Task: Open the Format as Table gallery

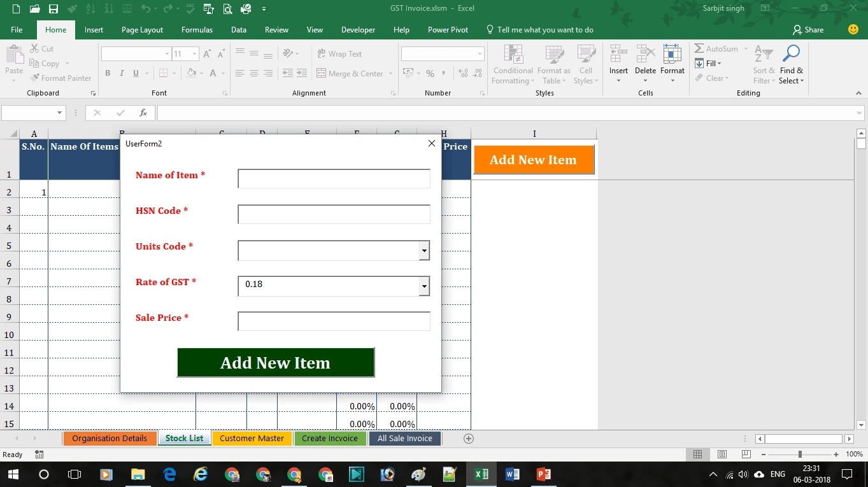Action: pyautogui.click(x=553, y=64)
